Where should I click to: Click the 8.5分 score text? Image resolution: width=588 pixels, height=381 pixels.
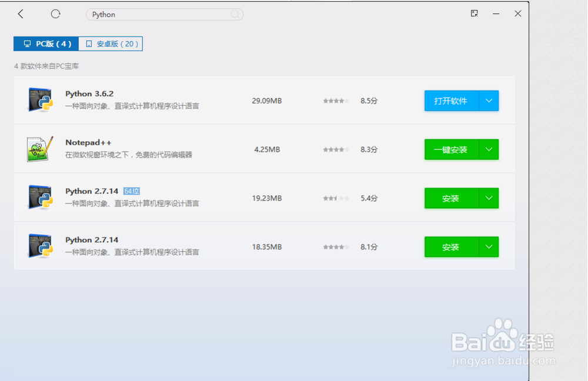tap(369, 101)
